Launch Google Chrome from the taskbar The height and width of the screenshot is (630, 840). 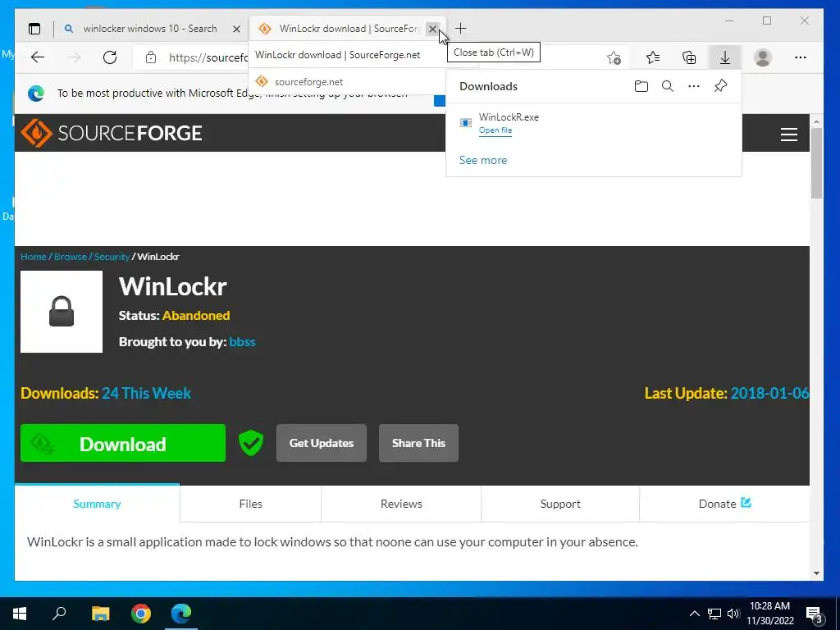pyautogui.click(x=141, y=614)
